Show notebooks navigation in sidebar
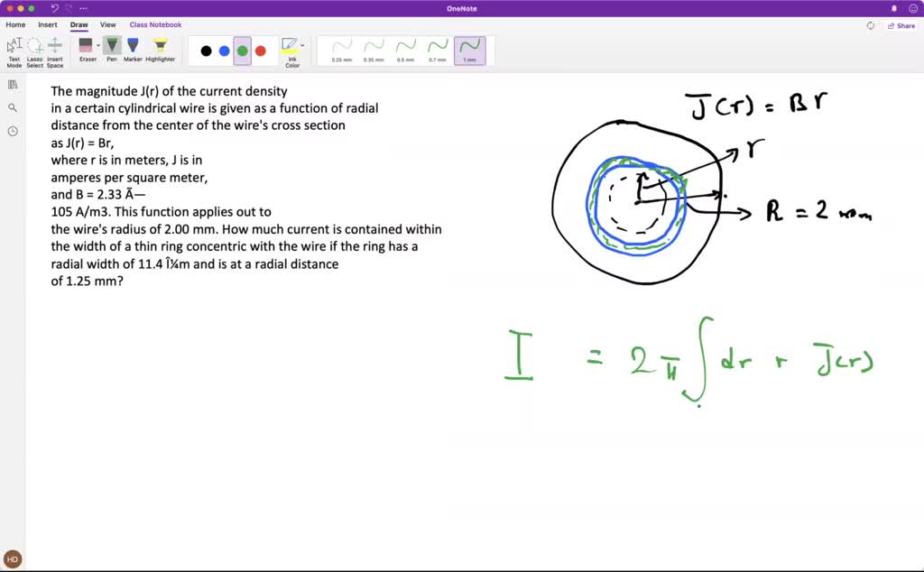Image resolution: width=924 pixels, height=572 pixels. point(13,85)
